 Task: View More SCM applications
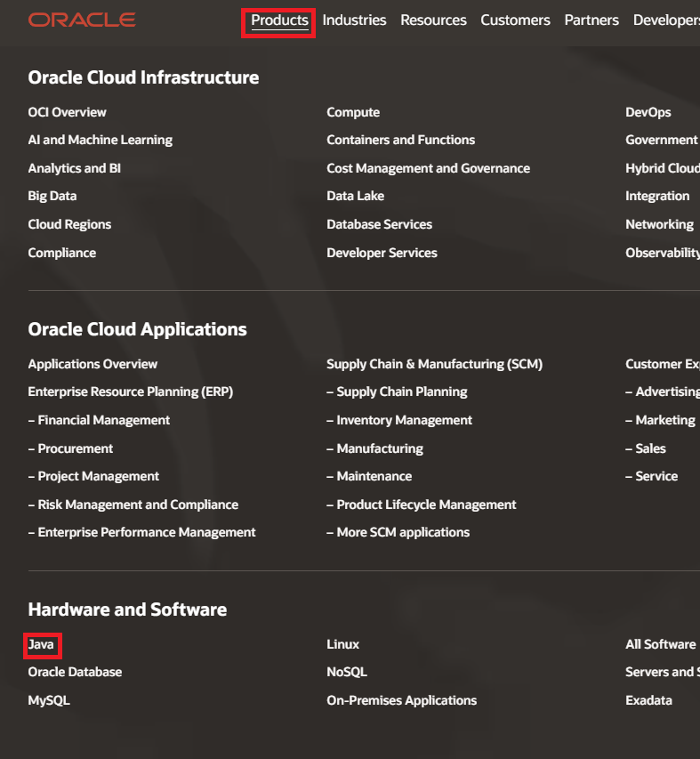pos(398,532)
